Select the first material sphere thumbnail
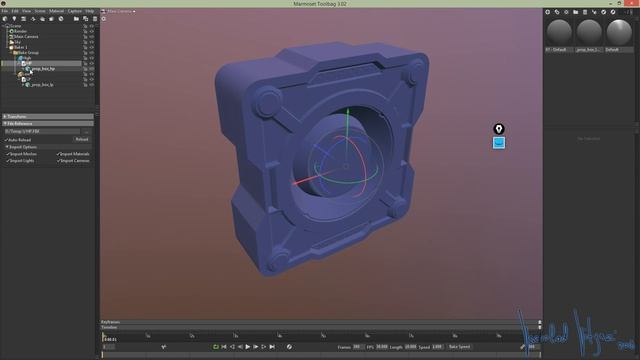This screenshot has width=640, height=360. [559, 33]
